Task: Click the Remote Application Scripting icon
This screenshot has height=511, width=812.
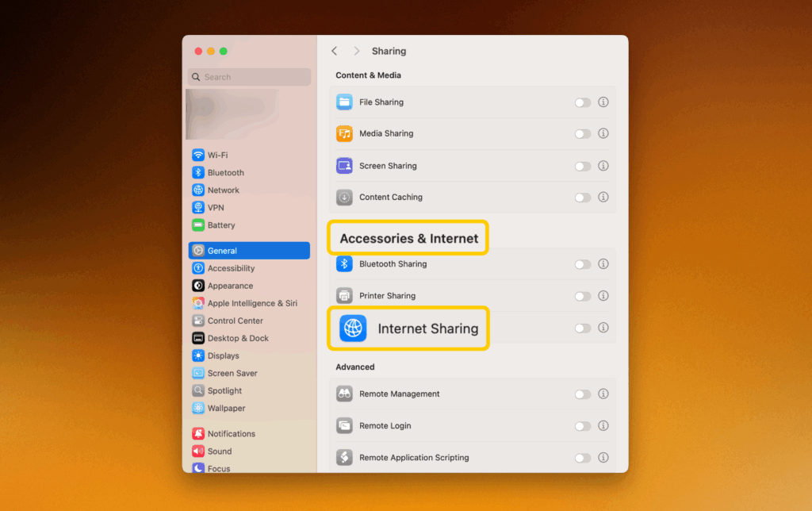Action: [344, 458]
